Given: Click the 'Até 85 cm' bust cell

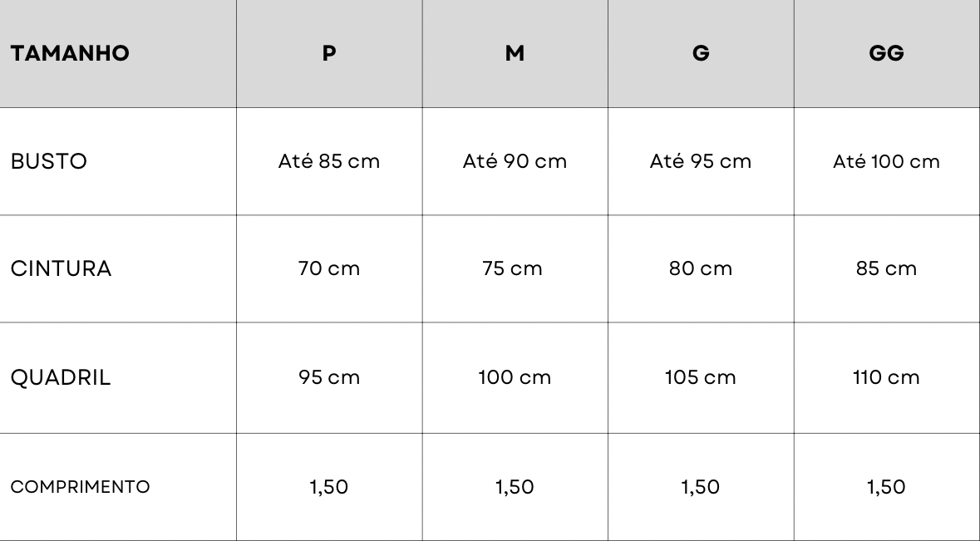Looking at the screenshot, I should tap(329, 161).
